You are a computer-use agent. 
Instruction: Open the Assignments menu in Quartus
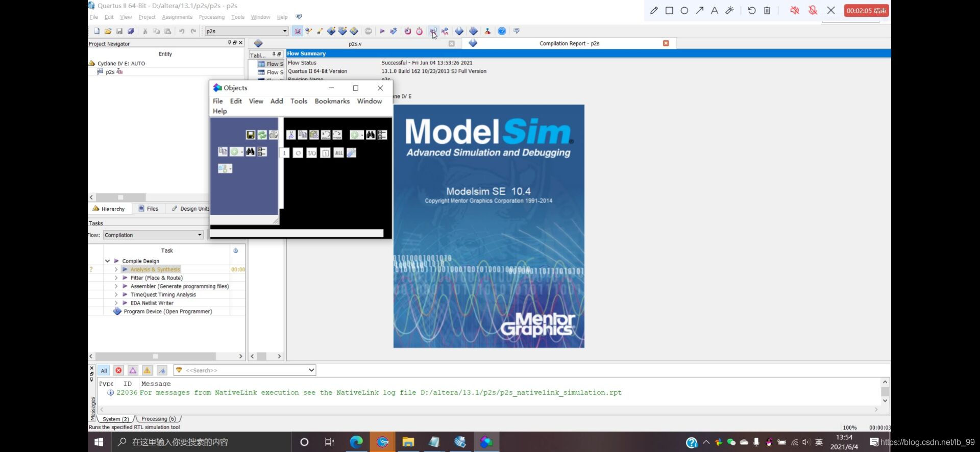[177, 17]
